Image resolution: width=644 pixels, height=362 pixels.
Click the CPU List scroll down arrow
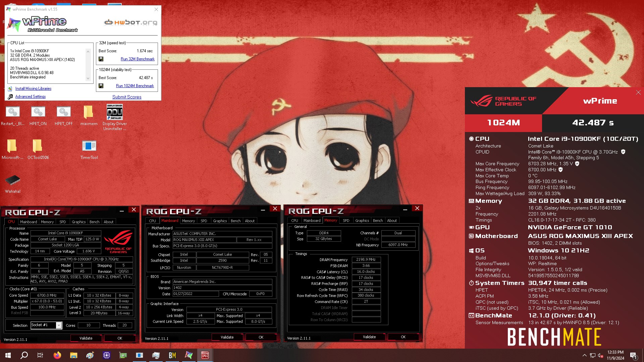point(88,78)
